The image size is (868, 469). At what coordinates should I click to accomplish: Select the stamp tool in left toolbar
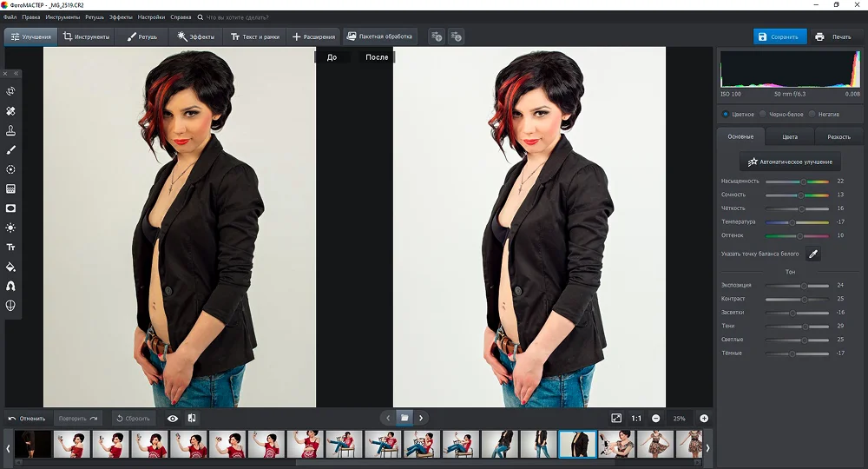coord(11,131)
